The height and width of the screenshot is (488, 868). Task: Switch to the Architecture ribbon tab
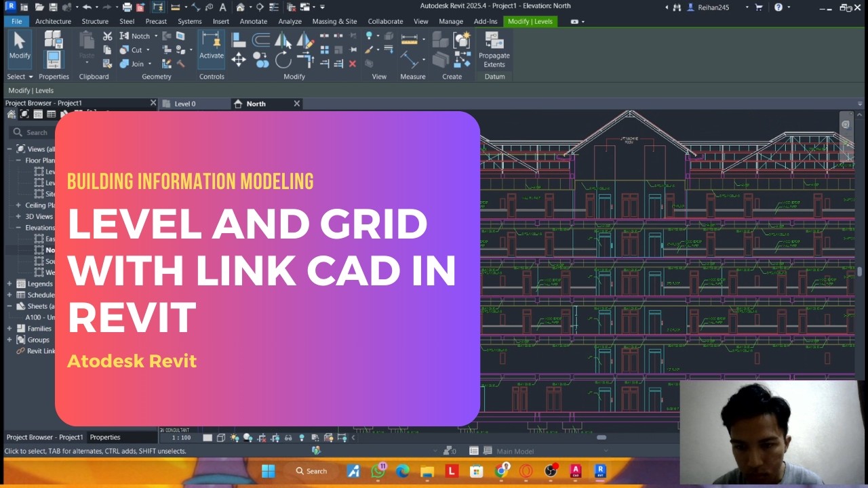point(53,21)
